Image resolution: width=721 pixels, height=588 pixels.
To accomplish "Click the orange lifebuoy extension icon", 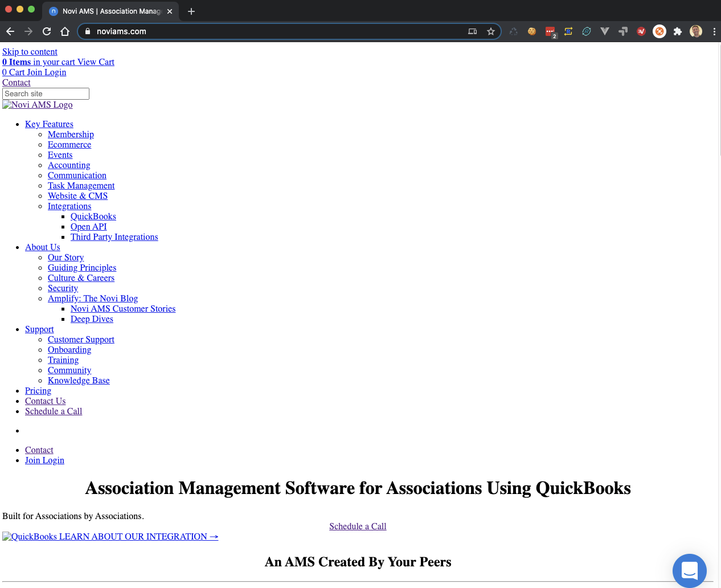I will click(659, 31).
